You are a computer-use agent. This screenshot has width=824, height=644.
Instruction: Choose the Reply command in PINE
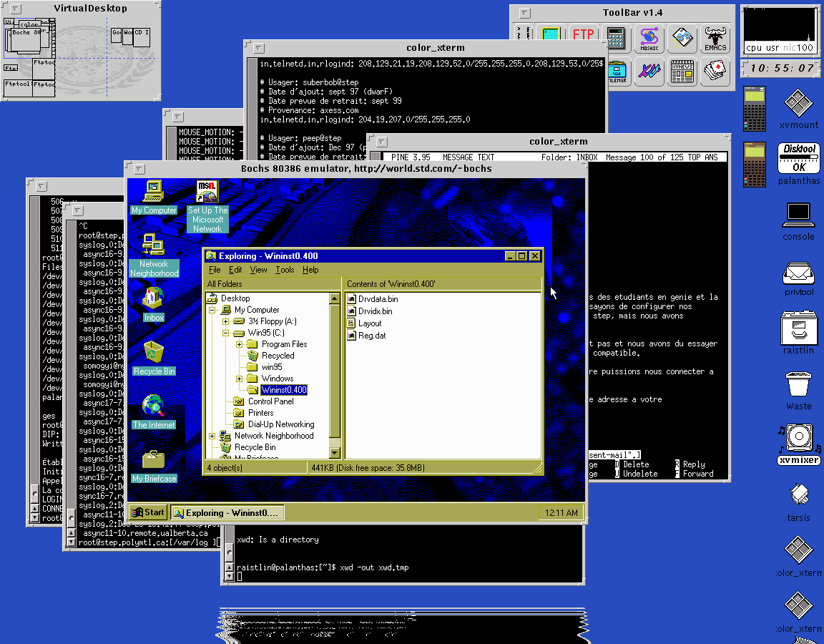(x=690, y=464)
